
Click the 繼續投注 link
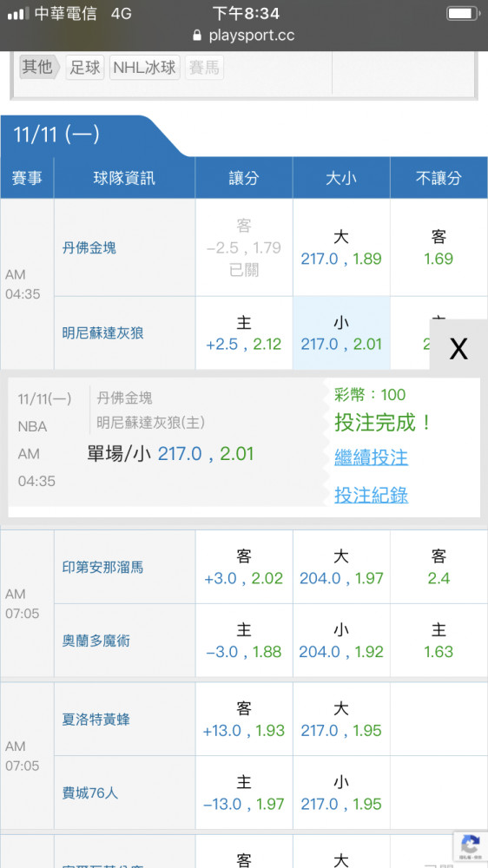coord(371,457)
